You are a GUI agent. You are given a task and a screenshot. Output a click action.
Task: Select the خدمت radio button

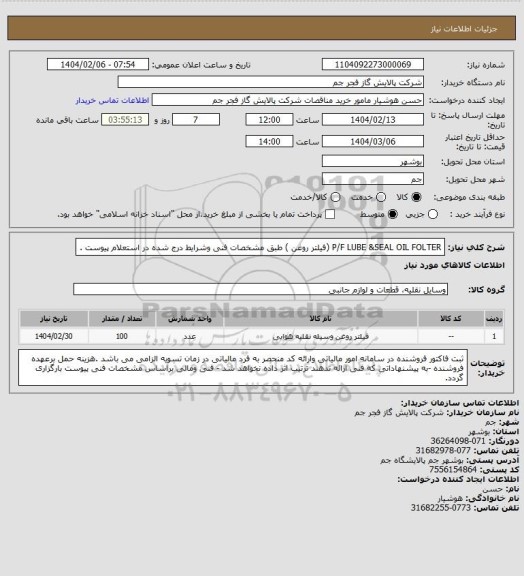pos(381,197)
